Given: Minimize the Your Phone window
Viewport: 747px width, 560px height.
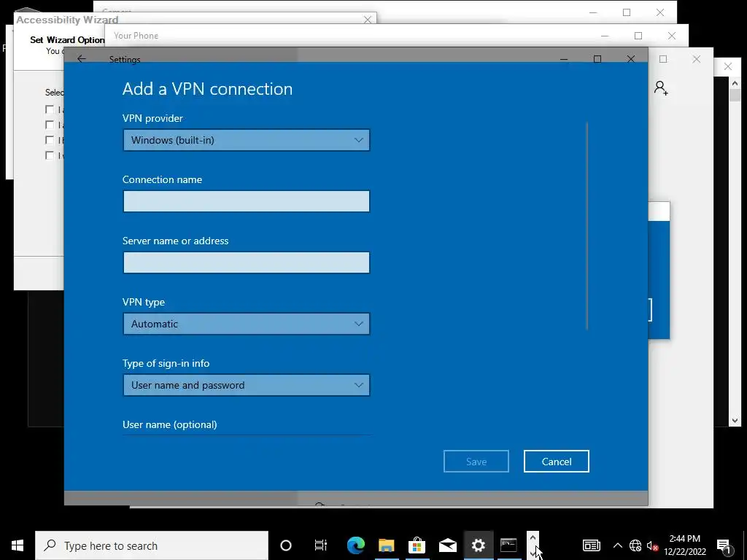Looking at the screenshot, I should 605,36.
